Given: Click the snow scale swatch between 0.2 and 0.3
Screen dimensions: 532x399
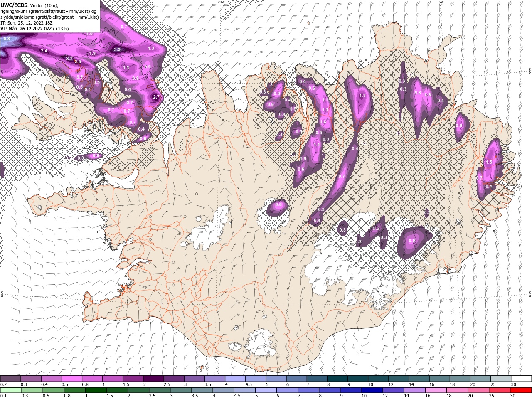Looking at the screenshot, I should tap(10, 379).
